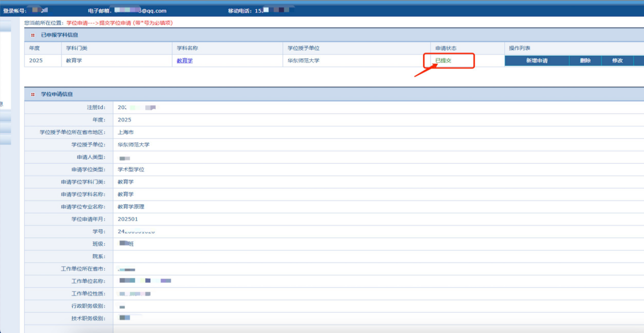This screenshot has width=644, height=333.
Task: Click the 上海市 region value
Action: coord(126,132)
